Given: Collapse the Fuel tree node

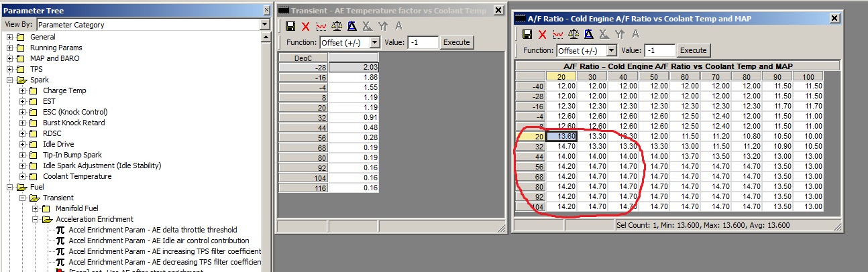Looking at the screenshot, I should pyautogui.click(x=10, y=187).
